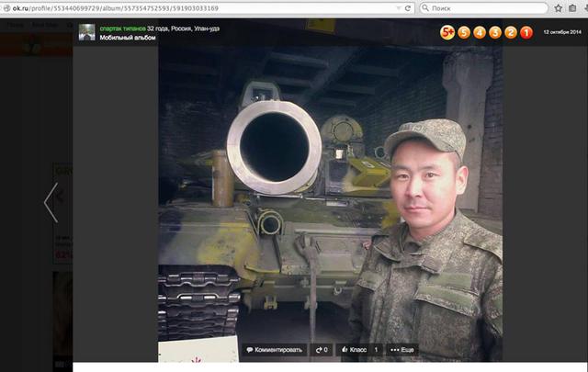Click the 32 года, Россия, Улан-удэ text
The width and height of the screenshot is (588, 372).
click(183, 28)
